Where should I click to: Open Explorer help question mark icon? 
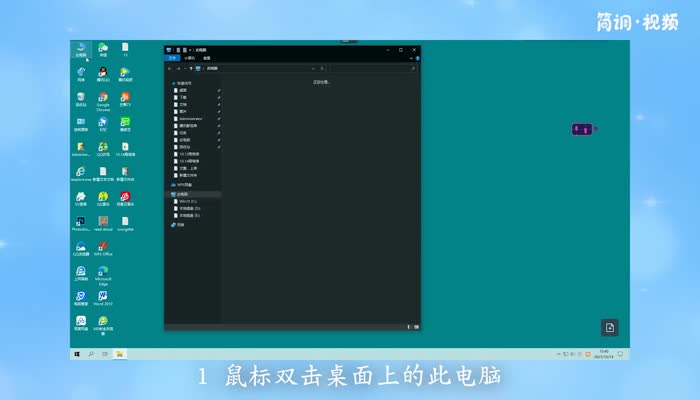pos(417,58)
